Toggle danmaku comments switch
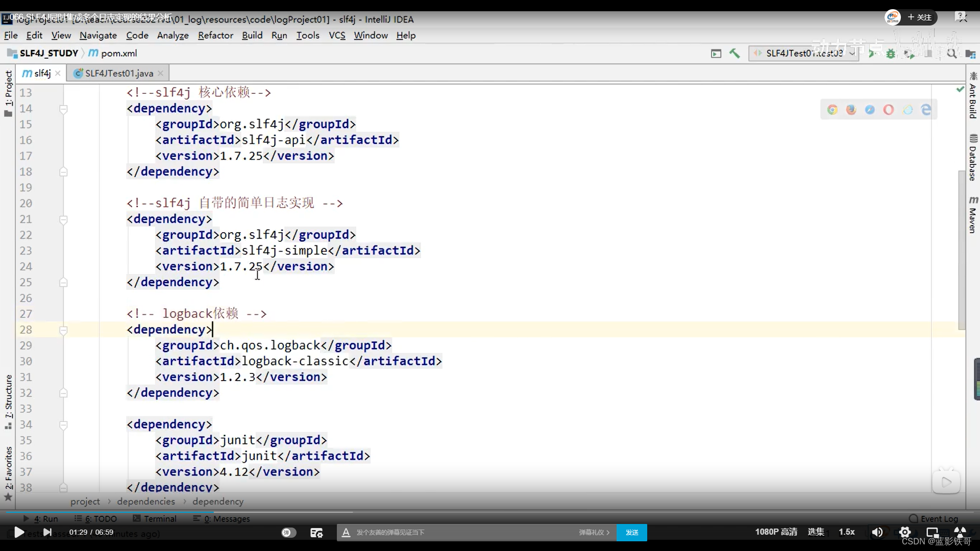980x551 pixels. coord(288,532)
